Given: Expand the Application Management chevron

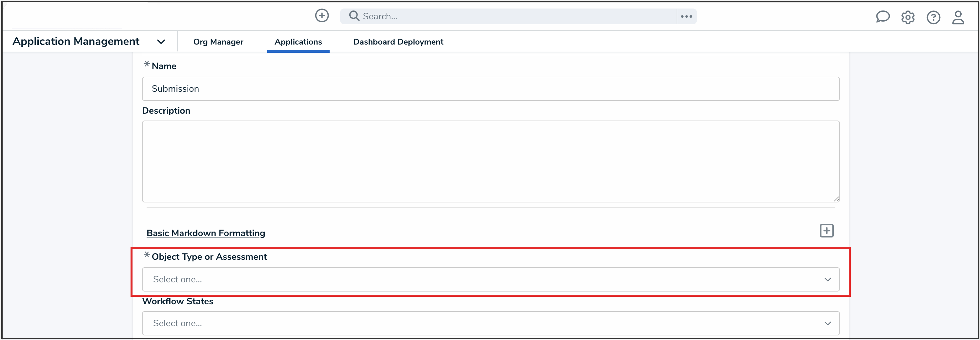Looking at the screenshot, I should pyautogui.click(x=161, y=42).
